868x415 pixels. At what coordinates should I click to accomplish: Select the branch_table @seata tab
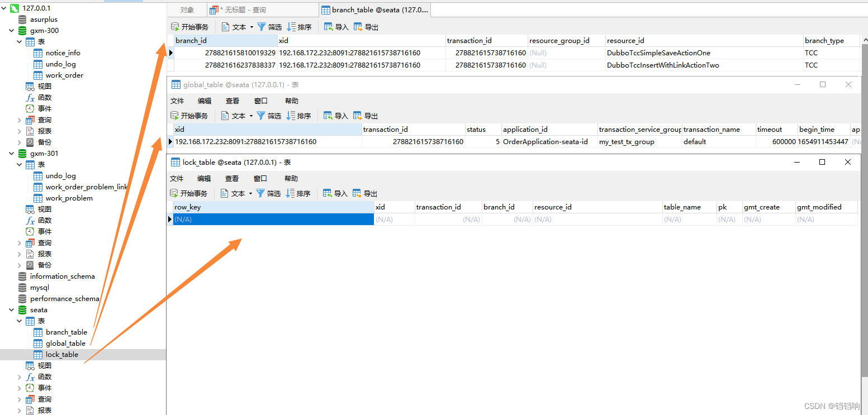pos(375,10)
